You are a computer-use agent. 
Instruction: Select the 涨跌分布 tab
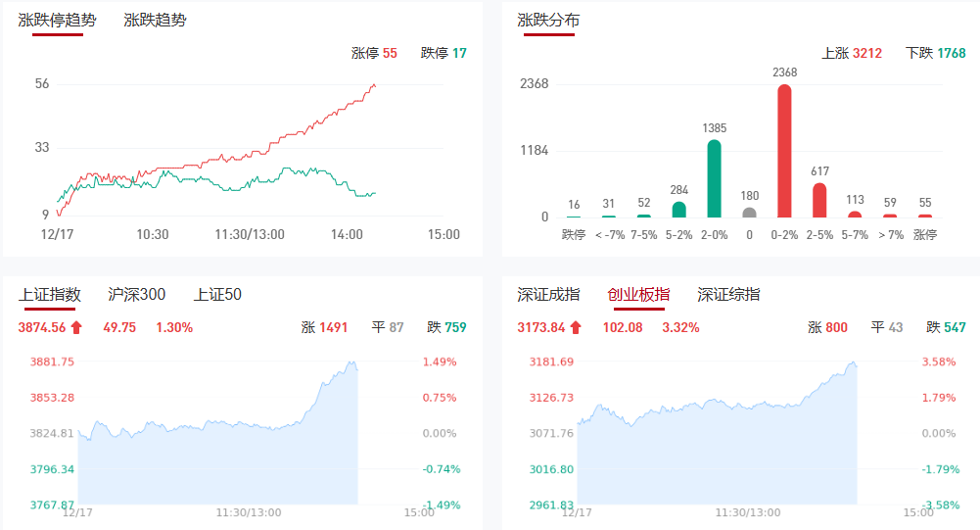pyautogui.click(x=548, y=20)
